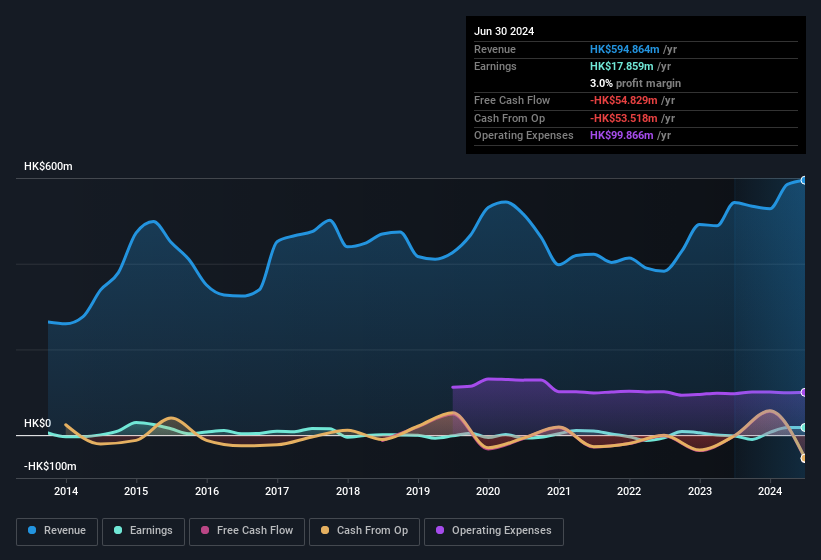Click the Earnings row label in tooltip
821x560 pixels.
495,66
